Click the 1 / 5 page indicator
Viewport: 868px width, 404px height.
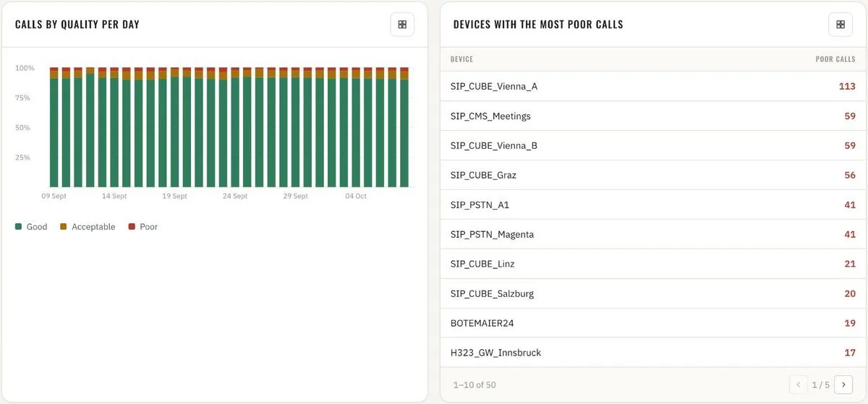coord(820,384)
